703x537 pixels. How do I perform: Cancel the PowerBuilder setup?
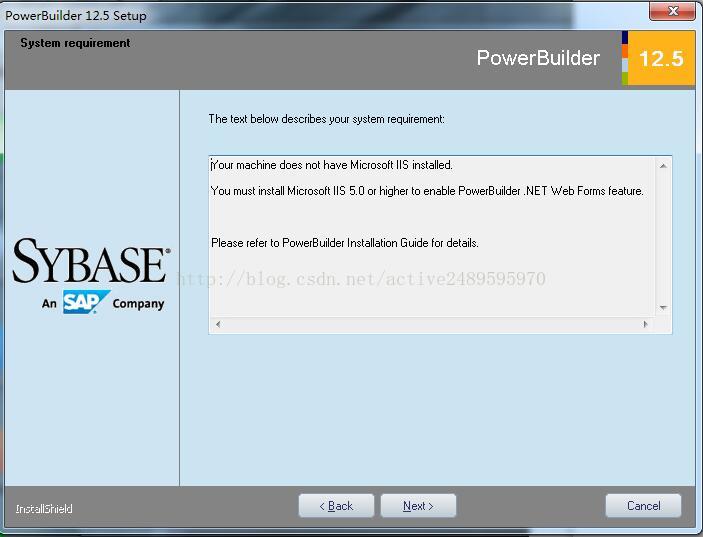pyautogui.click(x=643, y=506)
